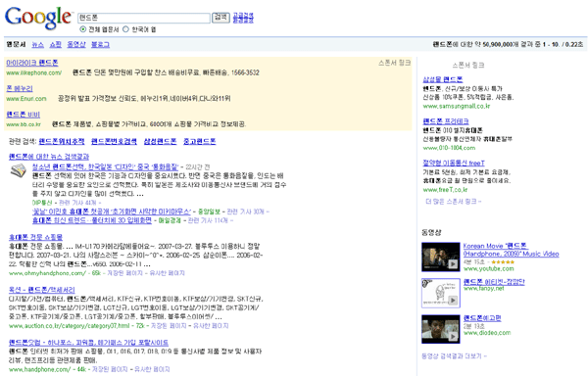Image resolution: width=588 pixels, height=376 pixels.
Task: Open the news headline from 매일경제
Action: [92, 220]
